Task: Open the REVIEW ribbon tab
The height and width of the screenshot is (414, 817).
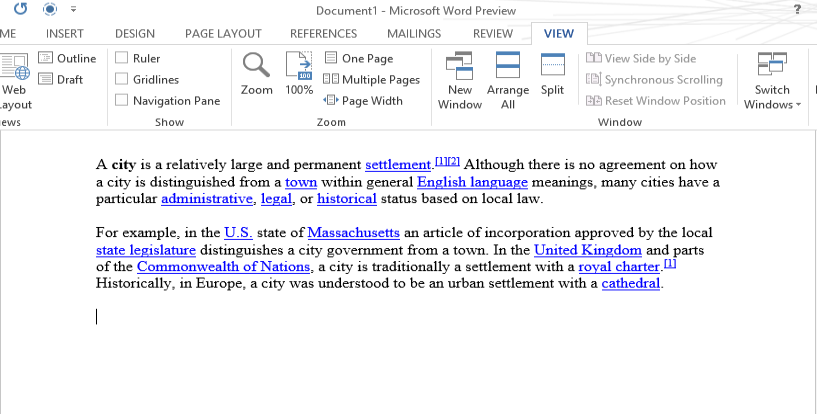Action: click(x=493, y=34)
